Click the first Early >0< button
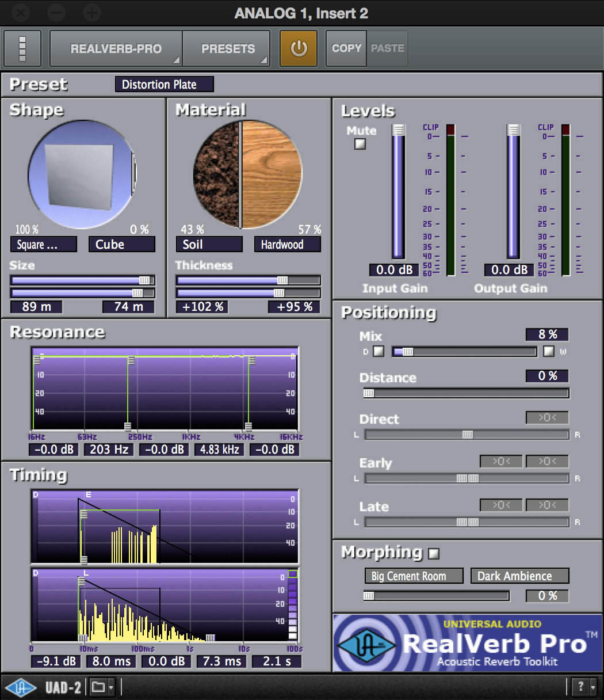The width and height of the screenshot is (604, 700). point(501,461)
